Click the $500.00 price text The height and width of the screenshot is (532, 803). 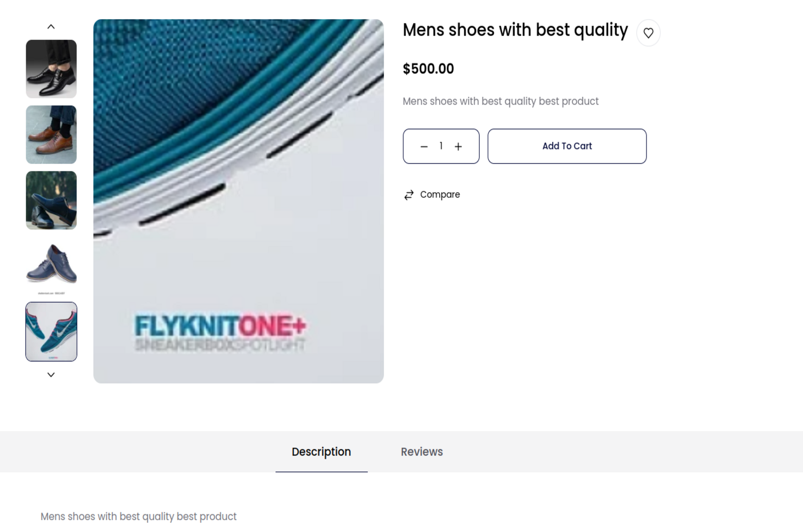(x=428, y=69)
